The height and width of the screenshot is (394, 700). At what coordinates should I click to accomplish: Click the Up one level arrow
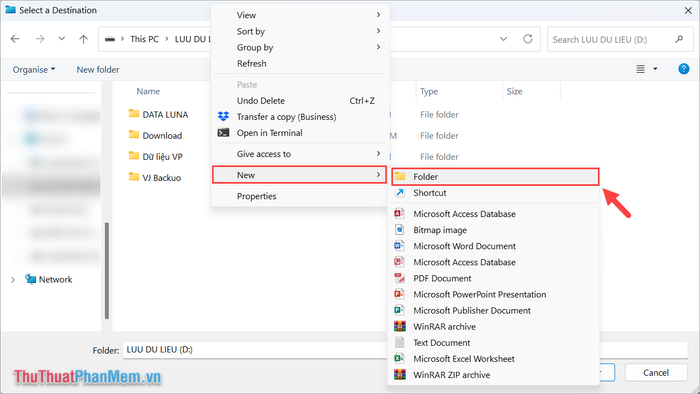tap(83, 39)
